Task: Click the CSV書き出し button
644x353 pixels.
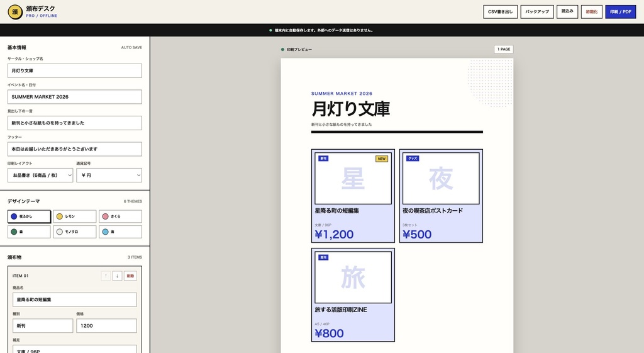Action: [x=500, y=12]
